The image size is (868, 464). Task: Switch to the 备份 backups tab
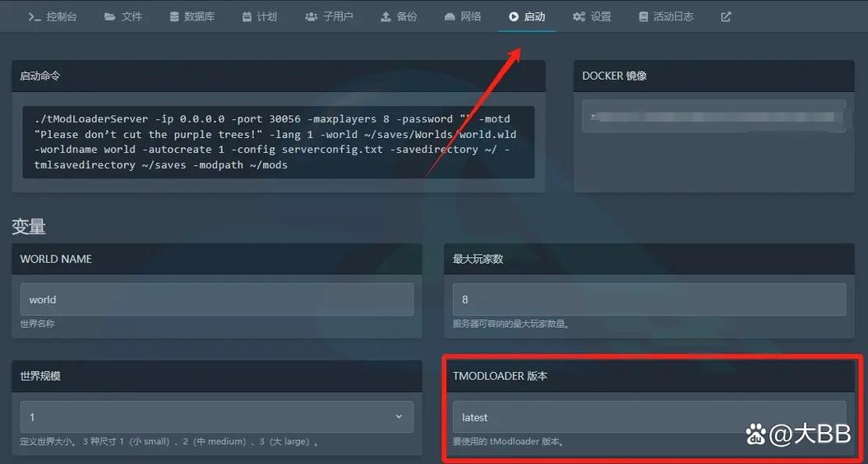coord(399,16)
